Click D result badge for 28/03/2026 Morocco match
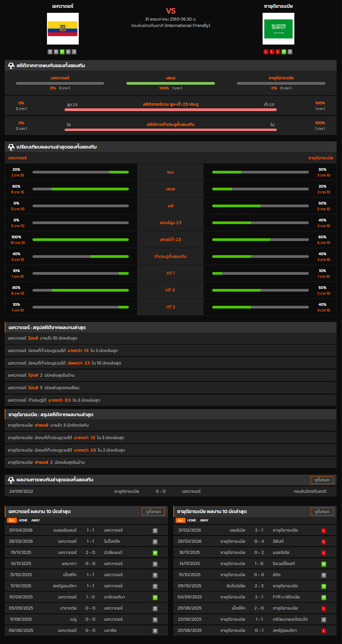The width and height of the screenshot is (342, 644). (x=155, y=542)
